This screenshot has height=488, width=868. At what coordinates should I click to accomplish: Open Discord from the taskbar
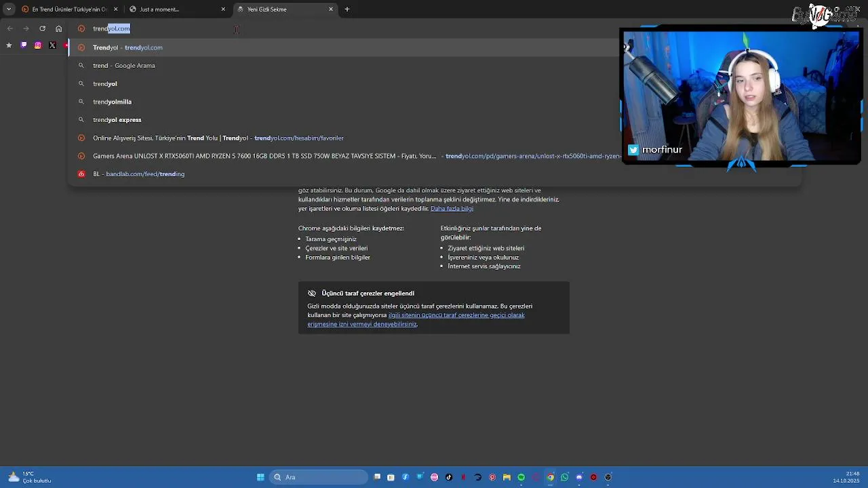579,477
